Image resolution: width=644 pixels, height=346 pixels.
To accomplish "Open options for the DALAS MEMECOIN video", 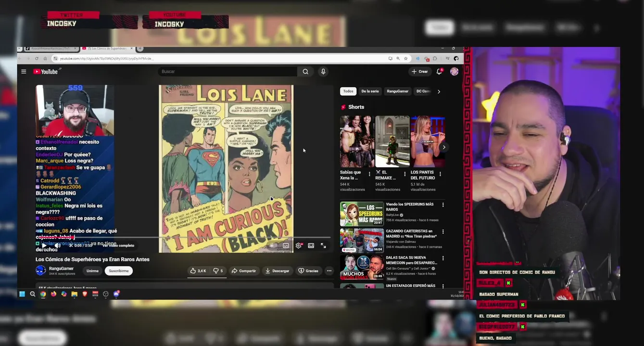I will click(443, 259).
